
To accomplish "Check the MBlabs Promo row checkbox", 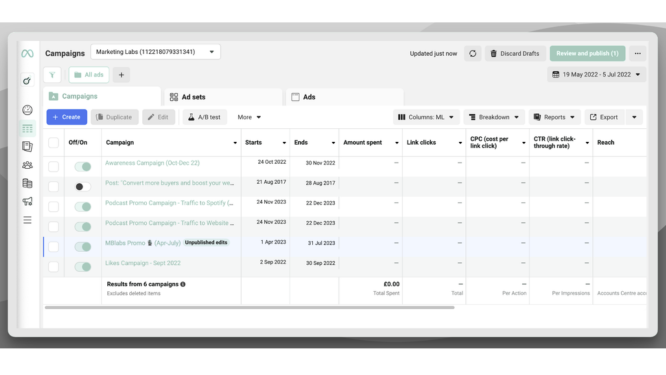I will [x=54, y=247].
